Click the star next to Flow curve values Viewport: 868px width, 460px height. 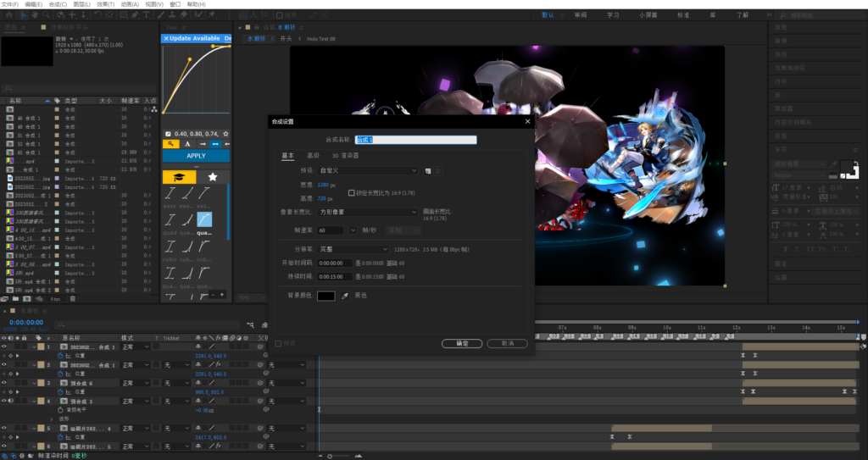pos(225,134)
